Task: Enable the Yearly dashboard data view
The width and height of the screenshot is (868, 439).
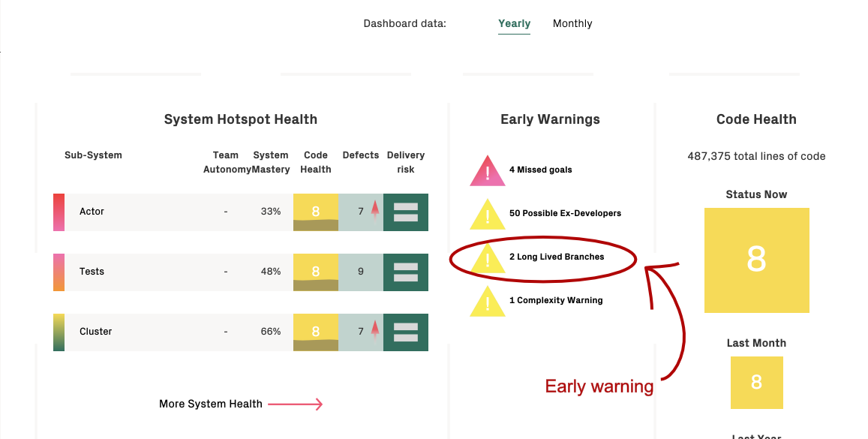Action: point(514,23)
